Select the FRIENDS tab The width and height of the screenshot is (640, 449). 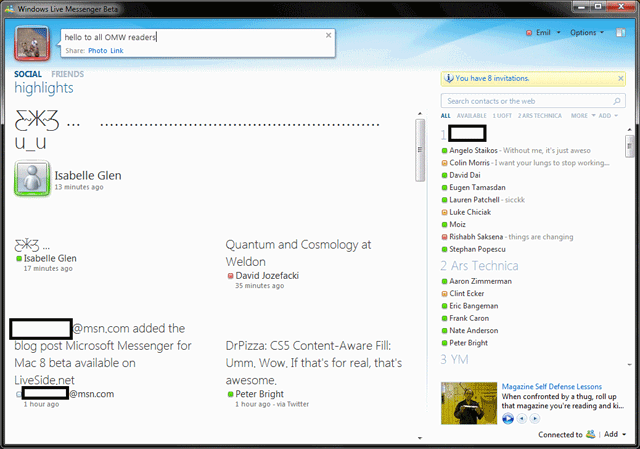click(x=67, y=74)
